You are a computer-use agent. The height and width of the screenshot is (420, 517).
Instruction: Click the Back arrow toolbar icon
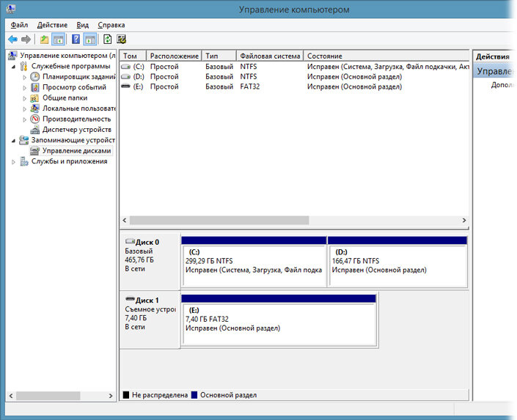pos(13,40)
